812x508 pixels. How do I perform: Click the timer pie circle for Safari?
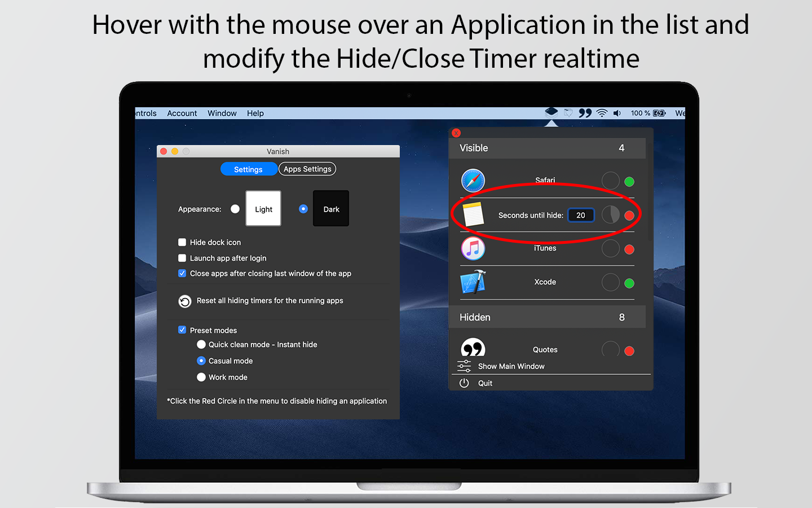(610, 181)
